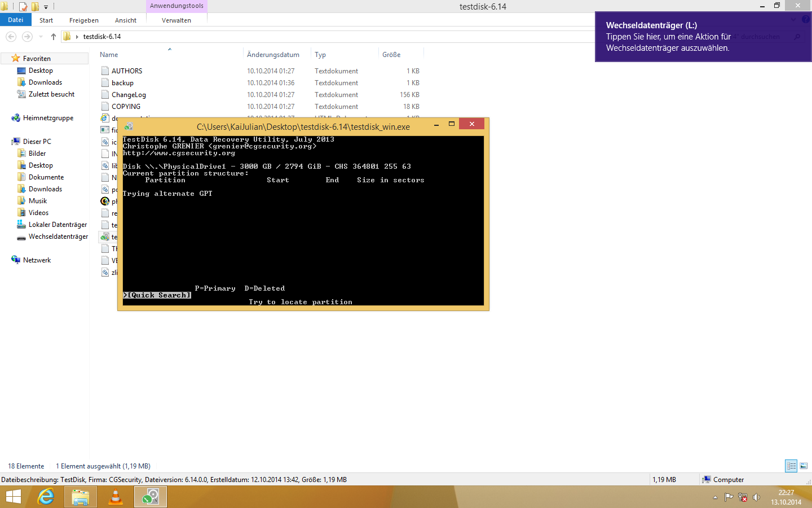Launch Internet Explorer from the taskbar
The image size is (812, 508).
46,497
